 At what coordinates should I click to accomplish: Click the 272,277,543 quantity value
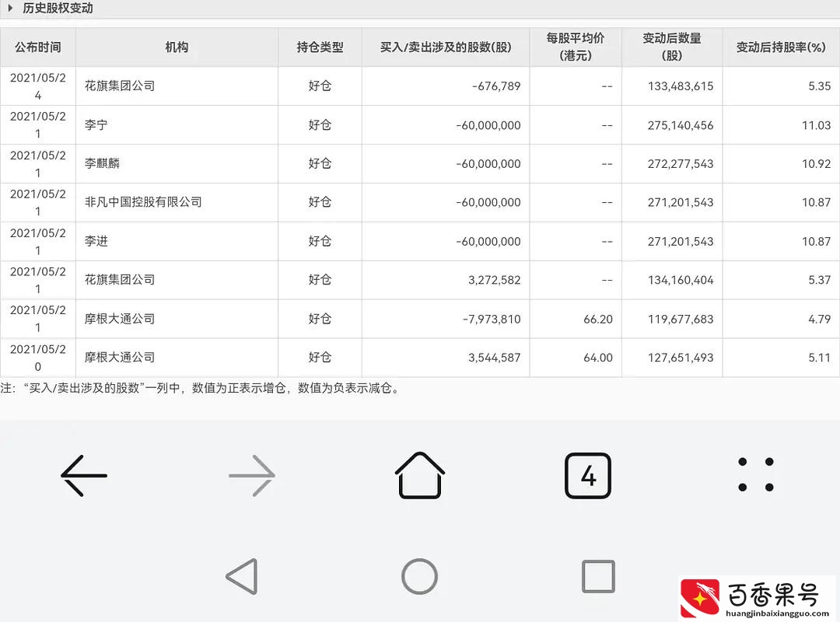click(681, 164)
